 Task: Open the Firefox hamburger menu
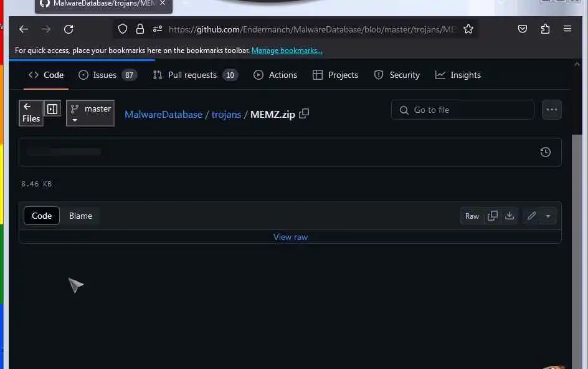coord(567,29)
